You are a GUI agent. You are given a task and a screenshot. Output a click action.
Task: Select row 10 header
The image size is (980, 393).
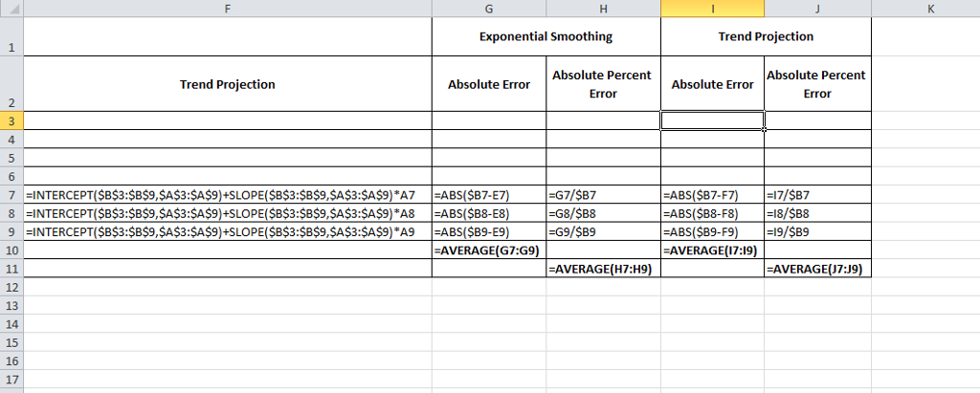(x=11, y=251)
